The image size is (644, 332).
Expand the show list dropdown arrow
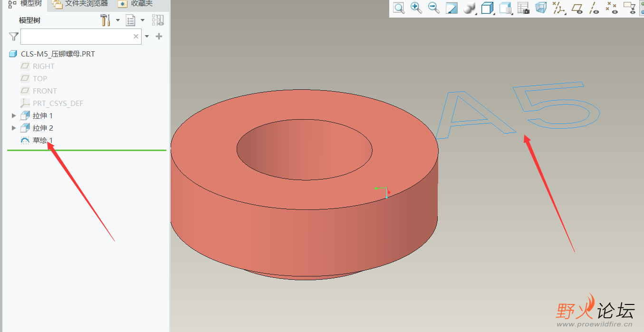pos(143,20)
